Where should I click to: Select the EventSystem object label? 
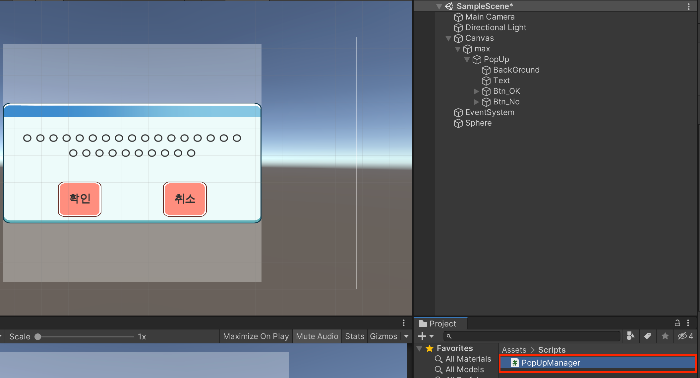[x=490, y=112]
